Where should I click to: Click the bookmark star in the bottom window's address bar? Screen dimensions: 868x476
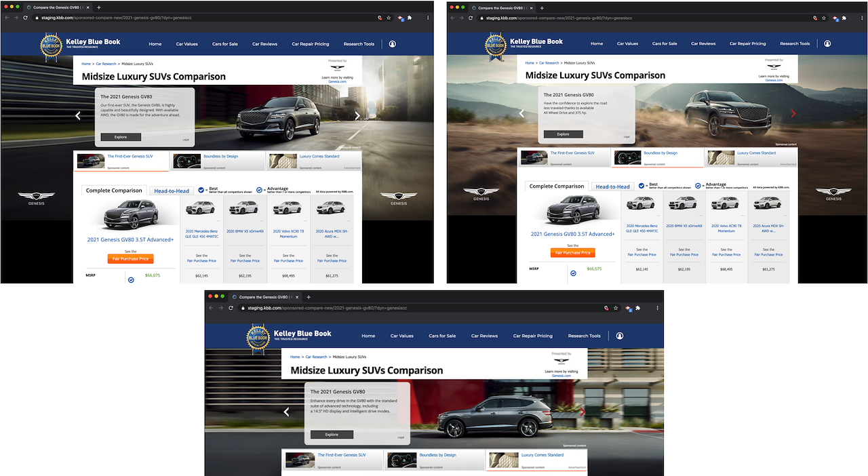tap(616, 308)
